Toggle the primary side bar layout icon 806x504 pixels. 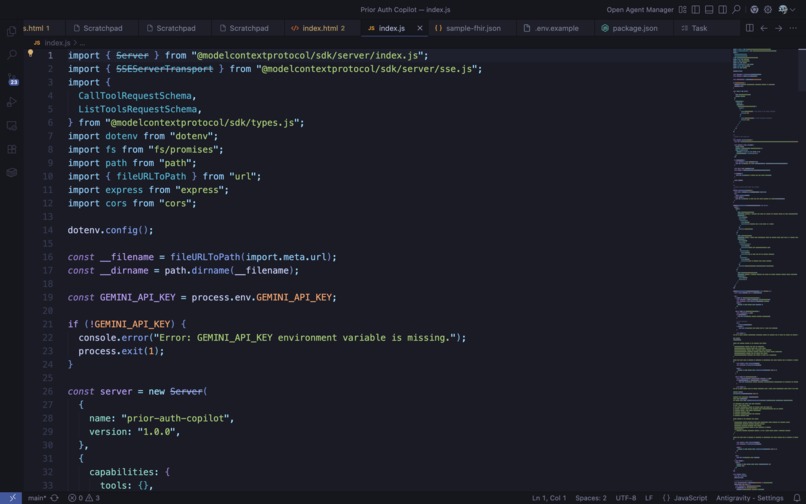point(695,10)
